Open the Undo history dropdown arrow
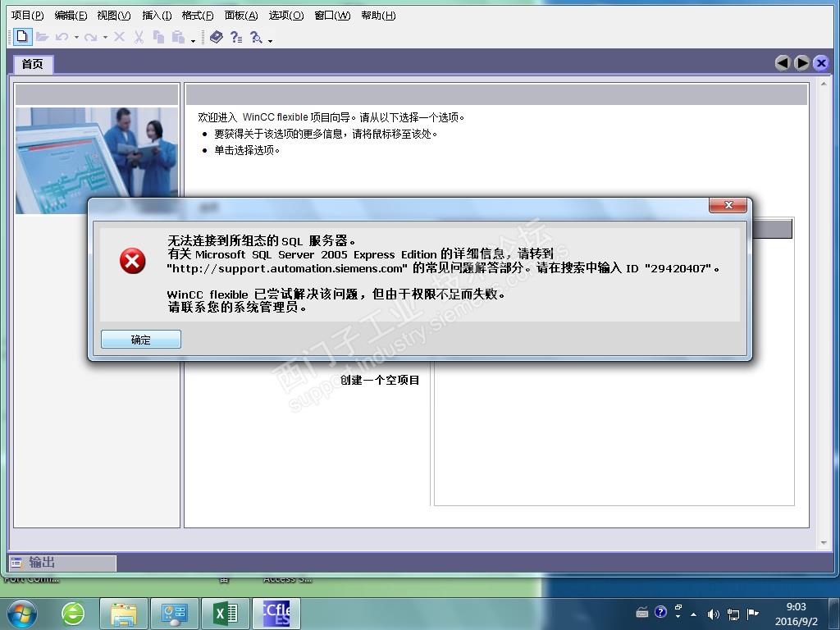The width and height of the screenshot is (840, 630). coord(76,38)
